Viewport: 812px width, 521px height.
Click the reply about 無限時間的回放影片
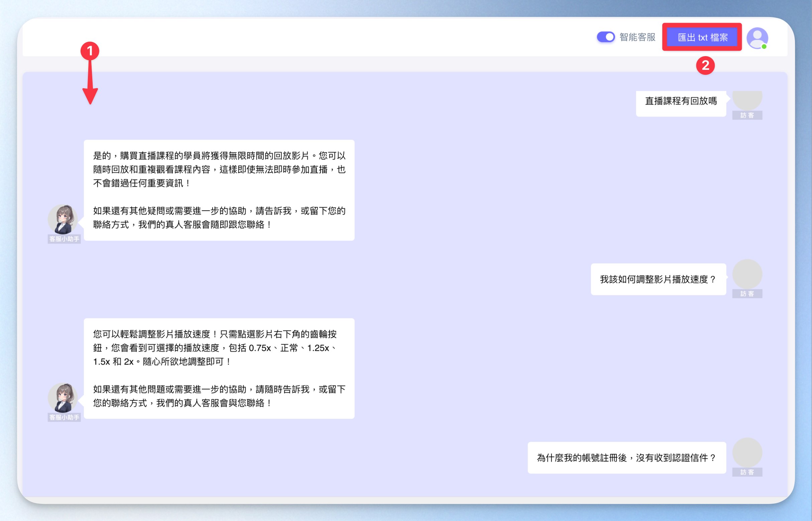point(219,190)
